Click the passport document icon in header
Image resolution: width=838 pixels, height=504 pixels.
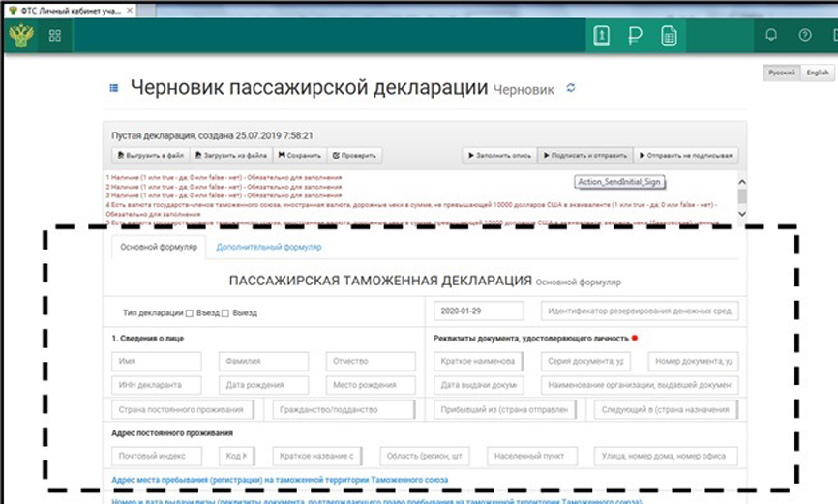click(x=602, y=36)
